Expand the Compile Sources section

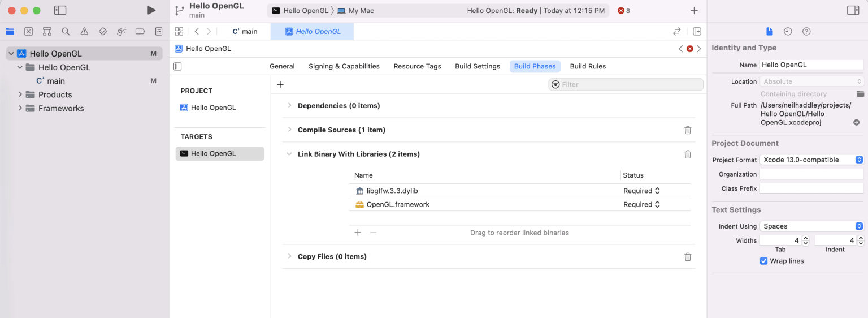pyautogui.click(x=289, y=130)
